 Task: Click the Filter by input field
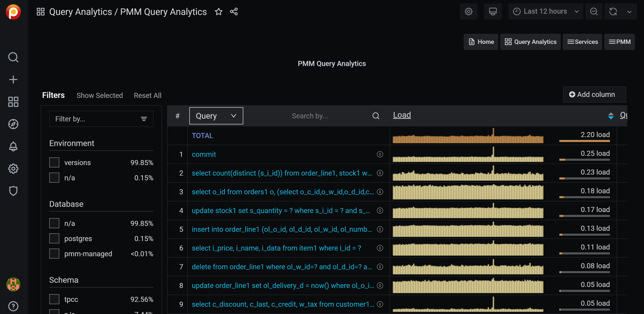click(96, 119)
